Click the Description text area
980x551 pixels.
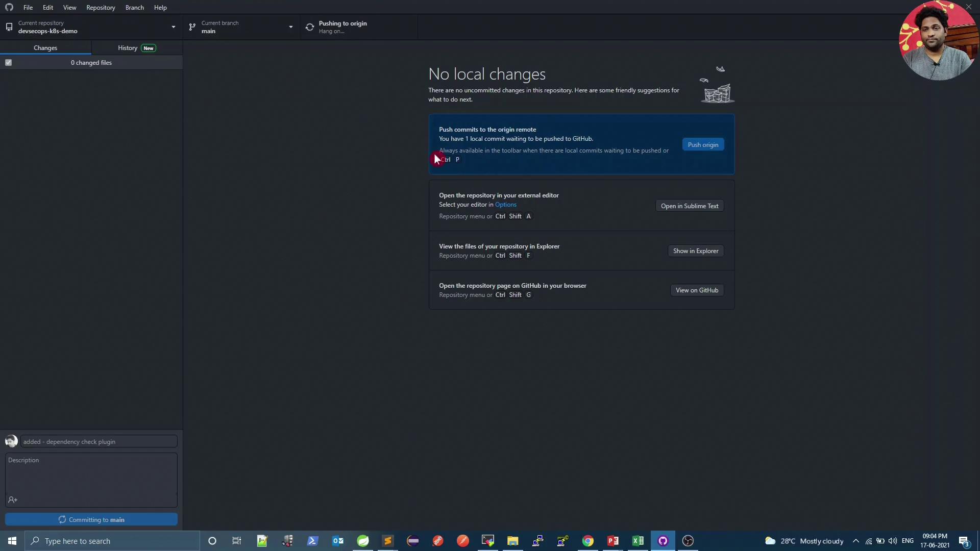pyautogui.click(x=91, y=474)
